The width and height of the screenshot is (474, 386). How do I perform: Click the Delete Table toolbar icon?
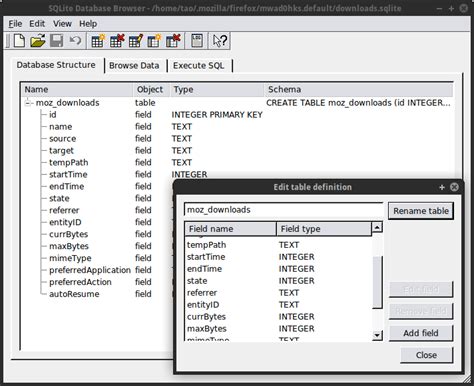(117, 41)
